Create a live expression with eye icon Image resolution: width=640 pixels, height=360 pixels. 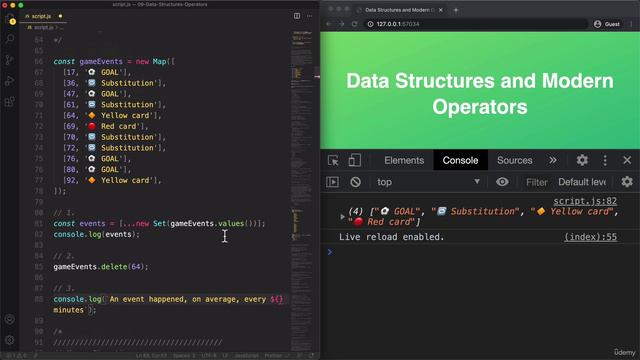pos(502,182)
